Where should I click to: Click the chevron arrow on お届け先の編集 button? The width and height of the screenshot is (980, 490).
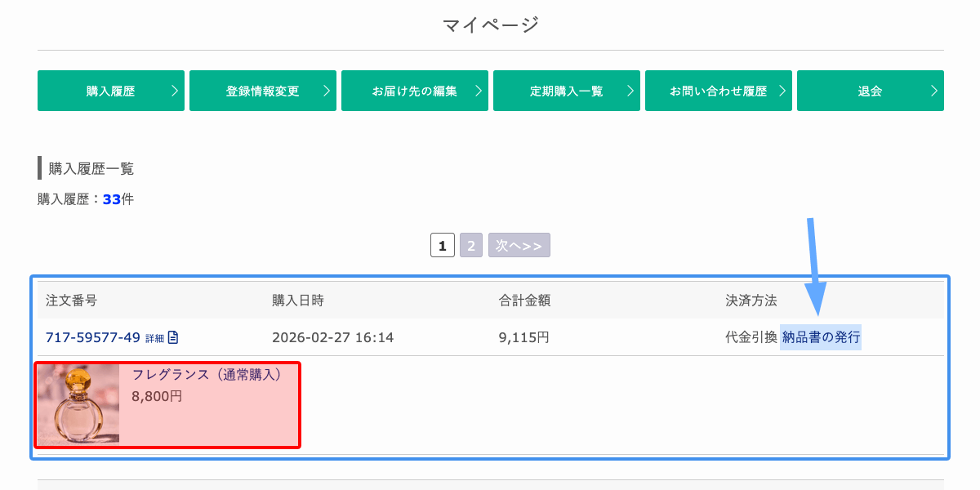click(479, 91)
